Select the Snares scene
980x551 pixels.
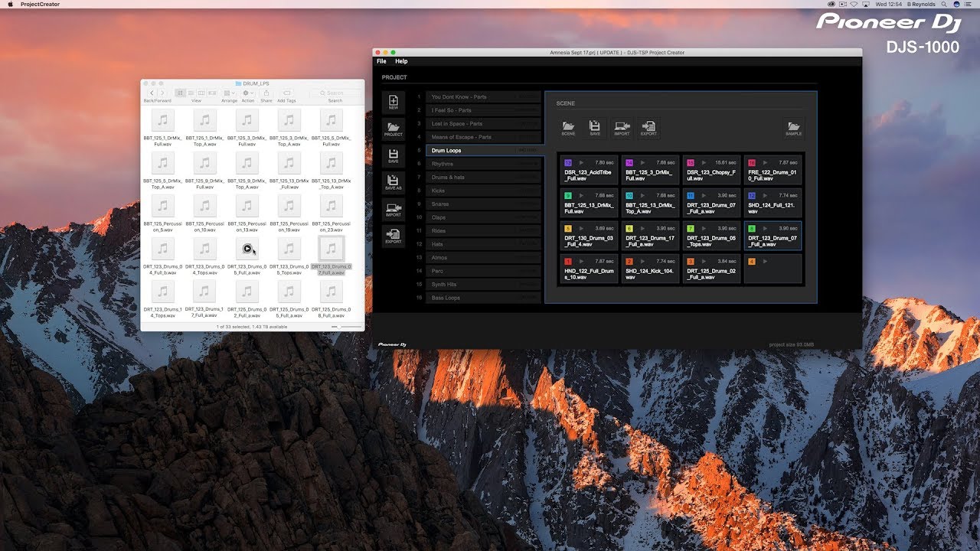pyautogui.click(x=484, y=204)
